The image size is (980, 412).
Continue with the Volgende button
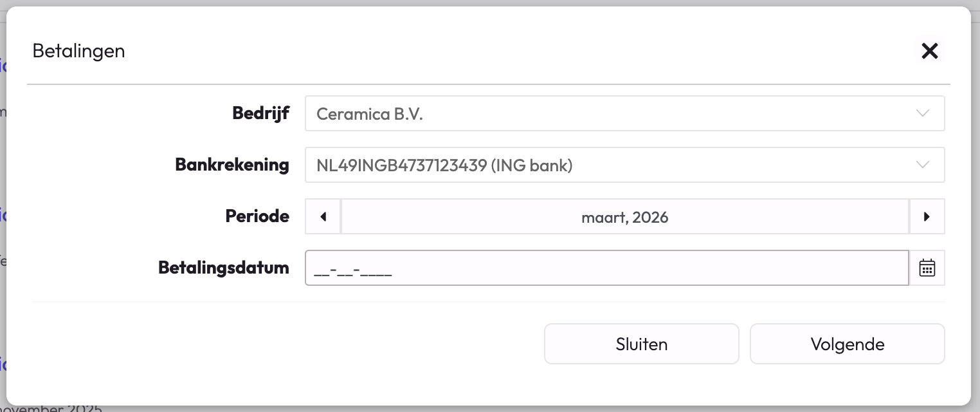847,344
